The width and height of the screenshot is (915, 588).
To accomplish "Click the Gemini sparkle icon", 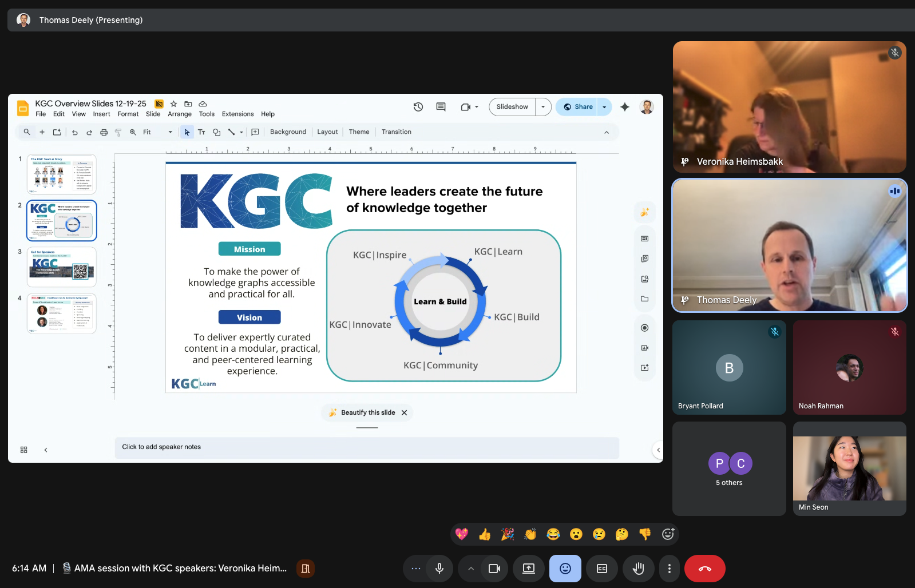I will click(625, 107).
